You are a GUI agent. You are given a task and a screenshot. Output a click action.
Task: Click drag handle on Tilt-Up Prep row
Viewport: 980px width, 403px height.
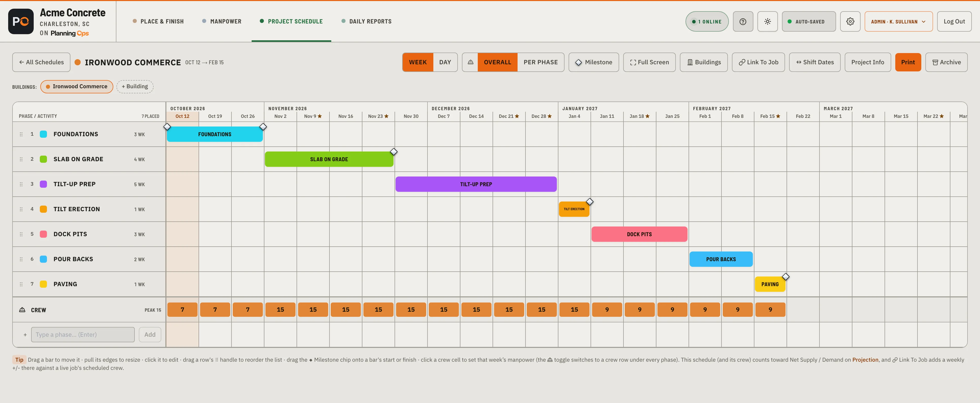pos(21,184)
